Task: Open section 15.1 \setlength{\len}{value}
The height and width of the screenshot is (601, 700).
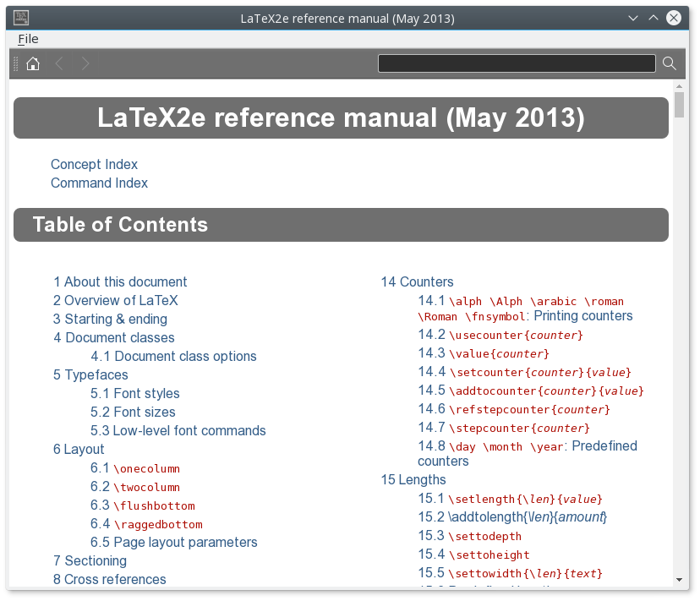Action: [511, 499]
